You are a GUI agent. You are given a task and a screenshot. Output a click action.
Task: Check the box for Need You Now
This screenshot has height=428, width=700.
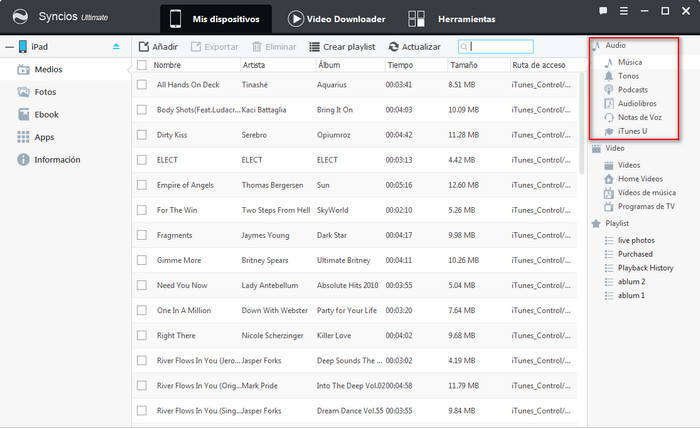coord(142,285)
